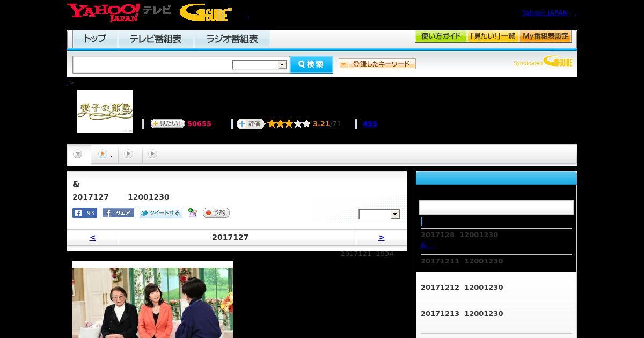This screenshot has width=644, height=338.
Task: Open the dropdown beside the 予約 row
Action: coord(379,214)
